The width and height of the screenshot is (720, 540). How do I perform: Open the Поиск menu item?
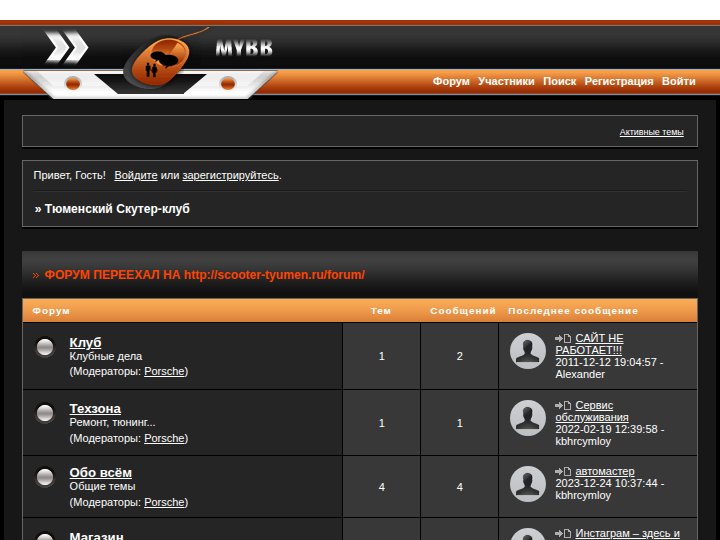coord(559,81)
